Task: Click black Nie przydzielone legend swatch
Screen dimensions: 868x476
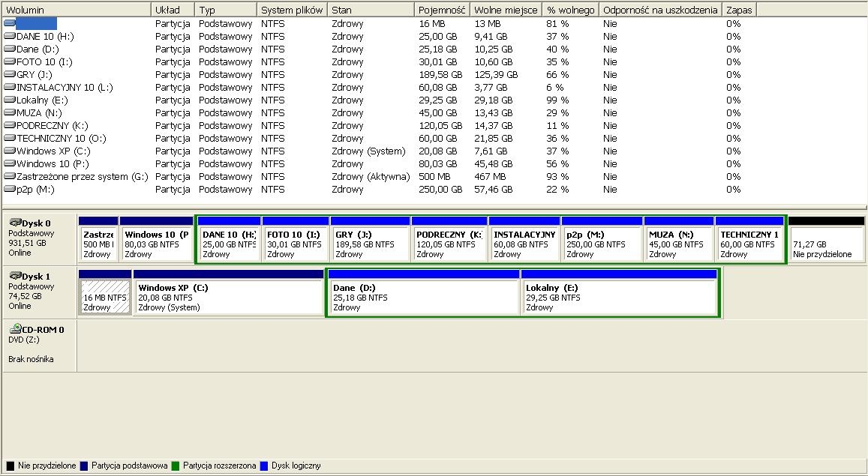Action: pyautogui.click(x=10, y=466)
